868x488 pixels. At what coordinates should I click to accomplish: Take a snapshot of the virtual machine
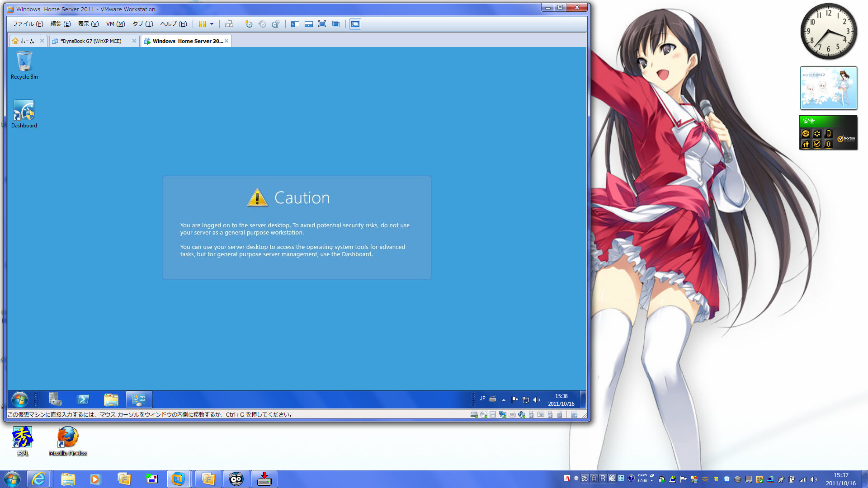coord(249,24)
